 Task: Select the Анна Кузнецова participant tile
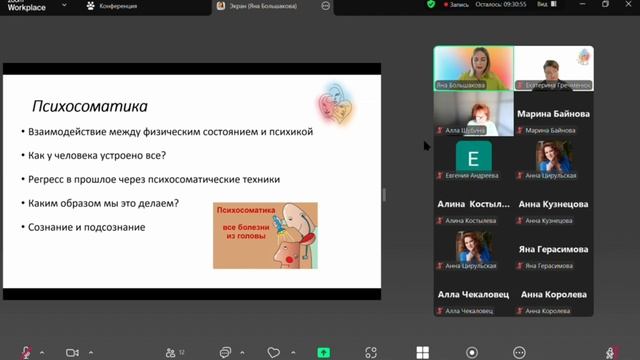[x=554, y=204]
